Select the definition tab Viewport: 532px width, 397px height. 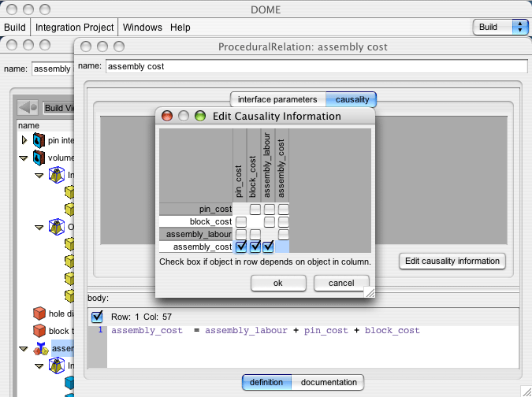click(266, 382)
